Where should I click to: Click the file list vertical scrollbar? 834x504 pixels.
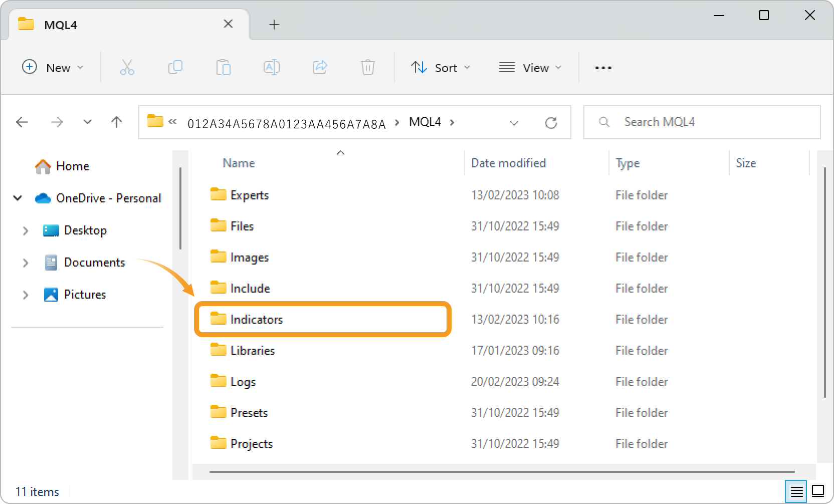pos(824,283)
